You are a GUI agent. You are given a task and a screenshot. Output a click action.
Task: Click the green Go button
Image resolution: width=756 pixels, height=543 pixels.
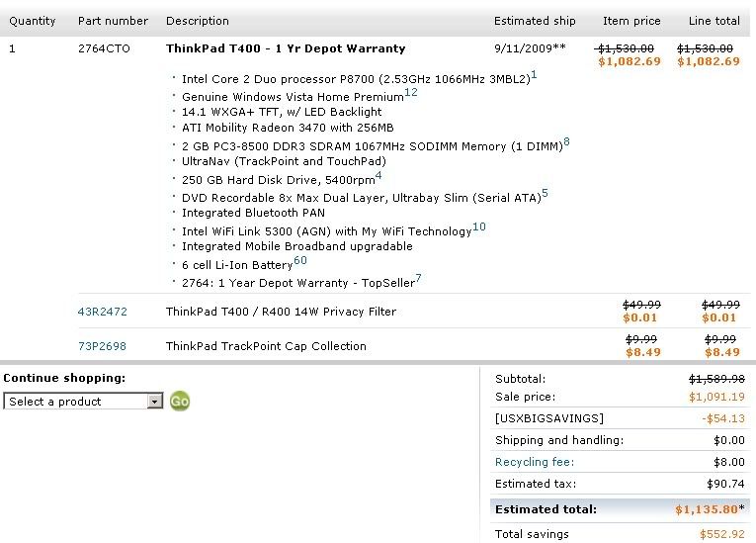(x=179, y=402)
